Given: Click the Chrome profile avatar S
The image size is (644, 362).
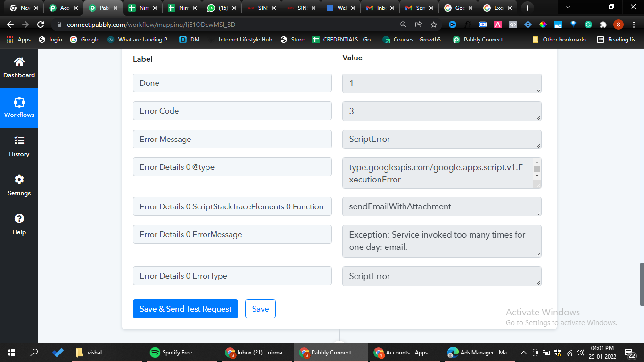Looking at the screenshot, I should coord(619,25).
